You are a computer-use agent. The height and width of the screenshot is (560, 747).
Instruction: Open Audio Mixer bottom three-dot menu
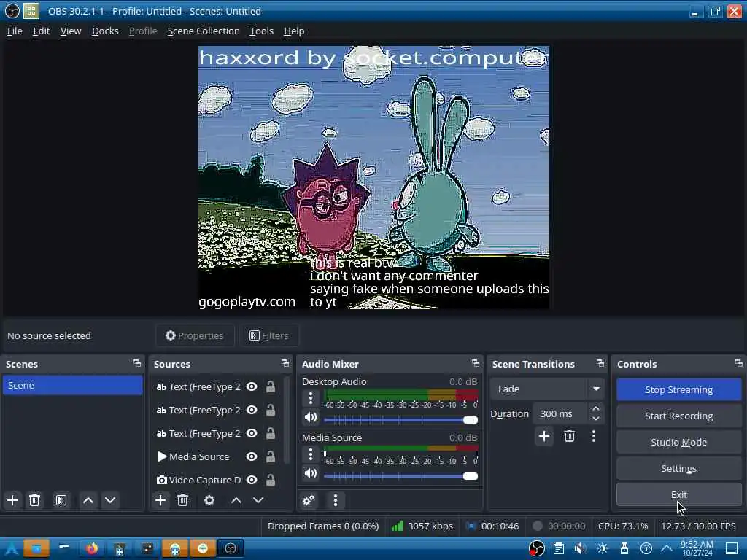[x=336, y=500]
